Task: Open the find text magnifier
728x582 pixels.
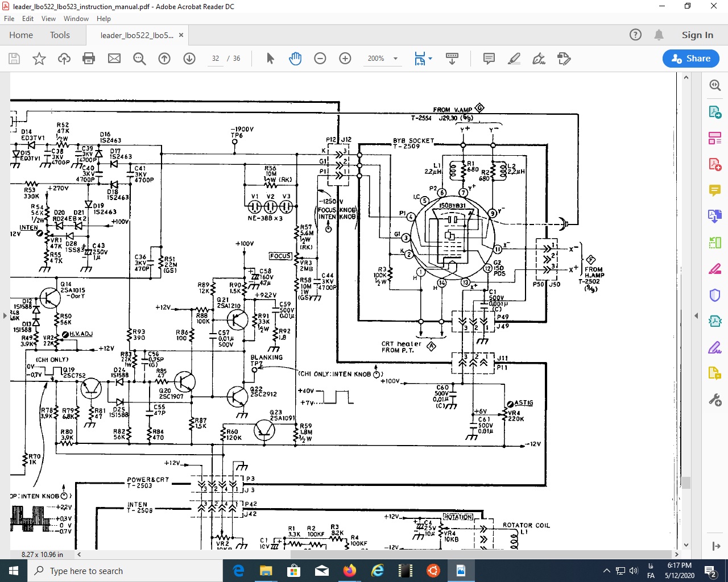Action: pyautogui.click(x=139, y=59)
